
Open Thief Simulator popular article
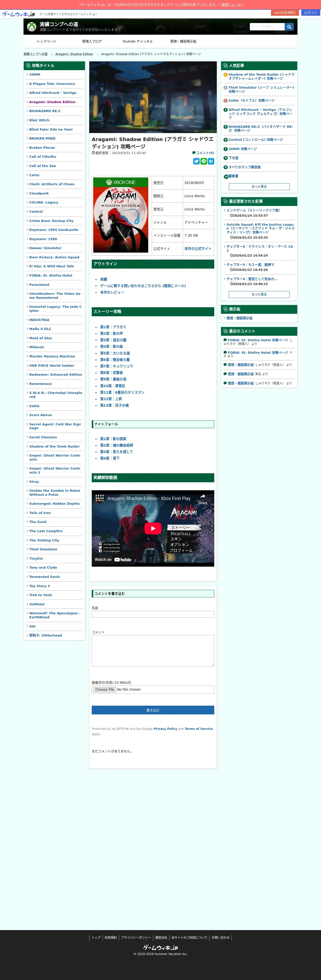pos(261,89)
